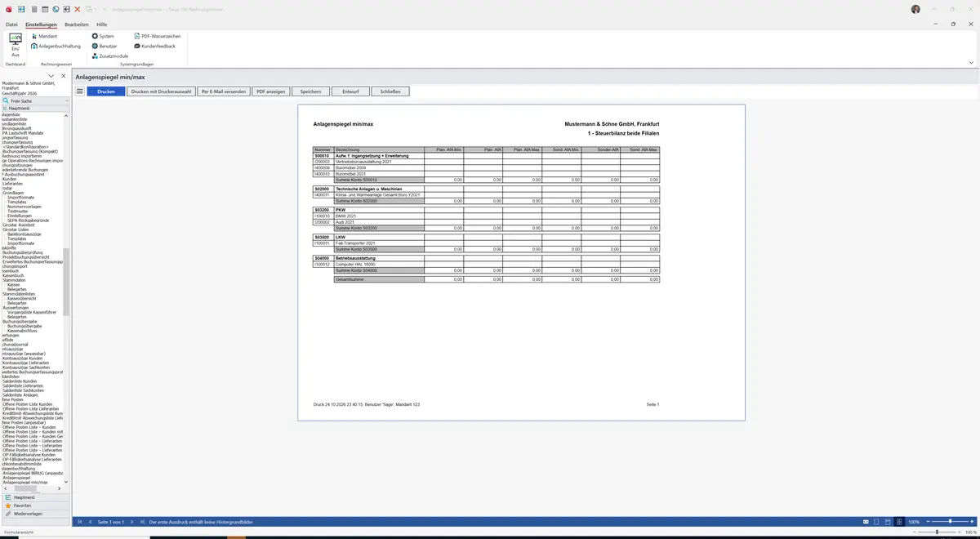Select multi-page grid view icon
The image size is (980, 539).
point(900,521)
